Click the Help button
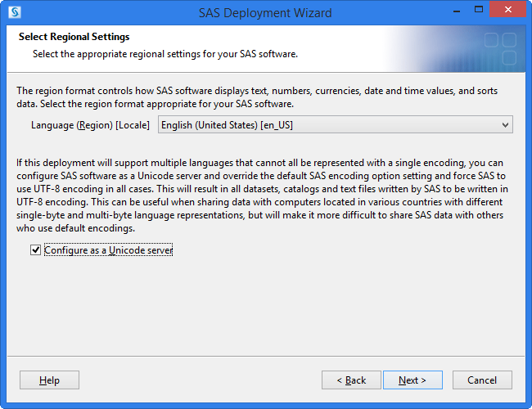Viewport: 532px width, 409px height. click(50, 380)
